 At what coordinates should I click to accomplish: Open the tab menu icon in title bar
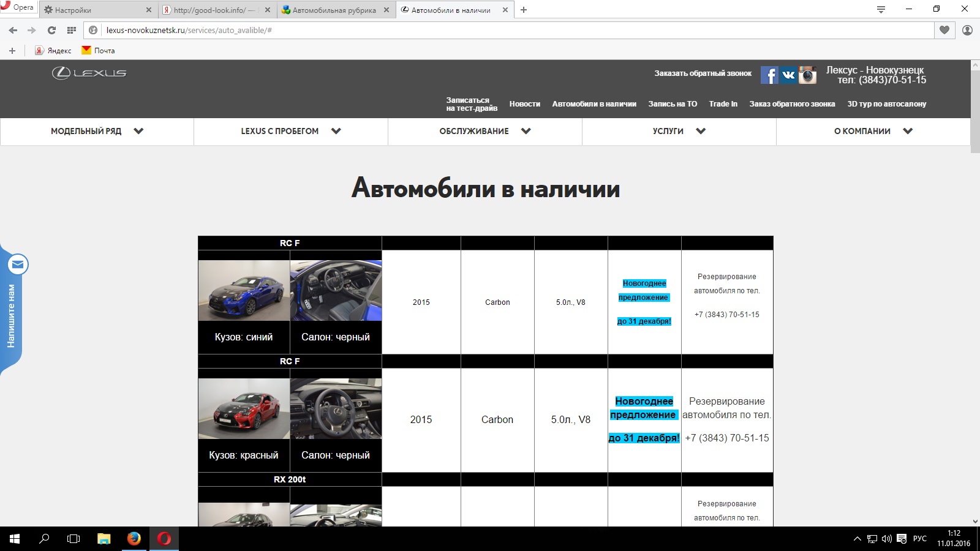pyautogui.click(x=881, y=9)
